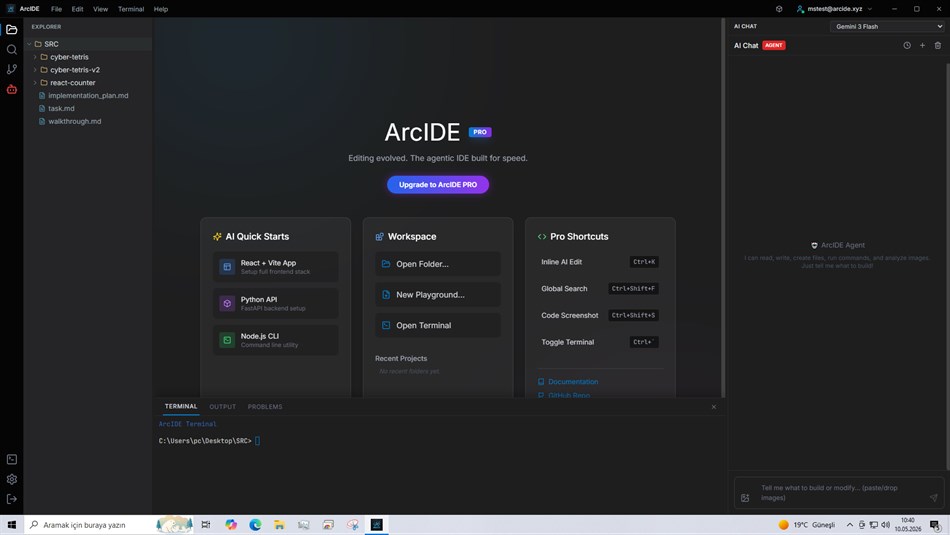The height and width of the screenshot is (535, 950).
Task: Expand the cyber-tetris folder
Action: click(35, 57)
